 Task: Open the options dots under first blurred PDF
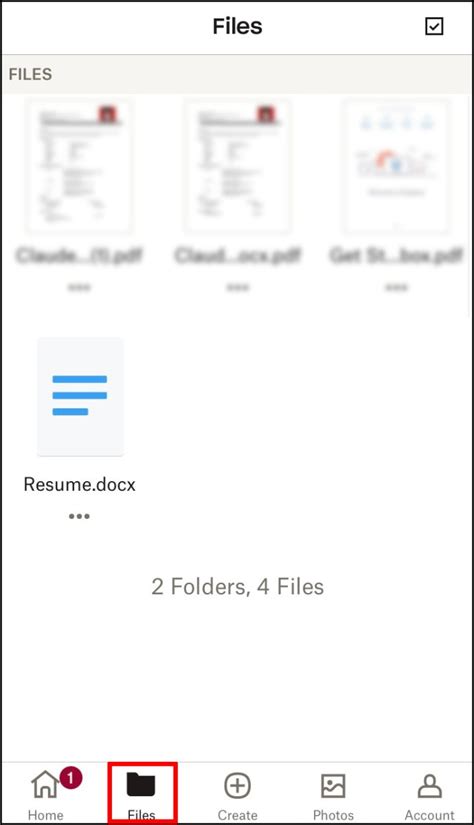(x=79, y=287)
